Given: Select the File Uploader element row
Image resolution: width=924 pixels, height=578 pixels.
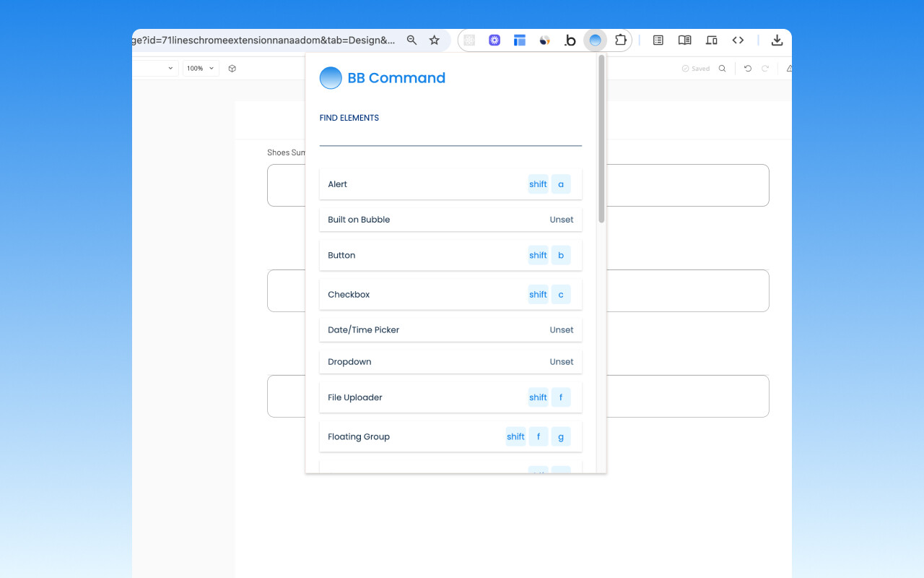Looking at the screenshot, I should (x=450, y=397).
